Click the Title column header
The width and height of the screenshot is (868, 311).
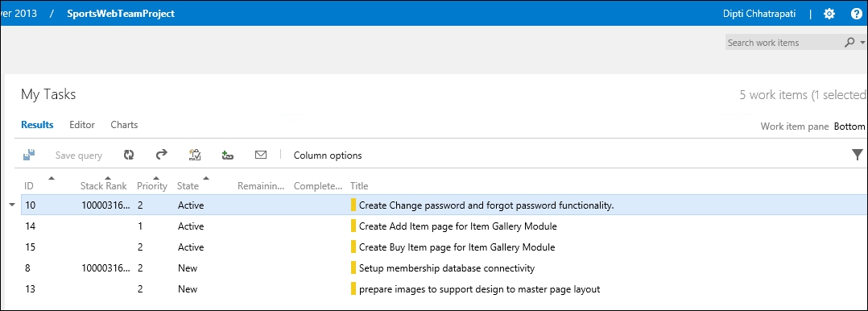pyautogui.click(x=359, y=185)
